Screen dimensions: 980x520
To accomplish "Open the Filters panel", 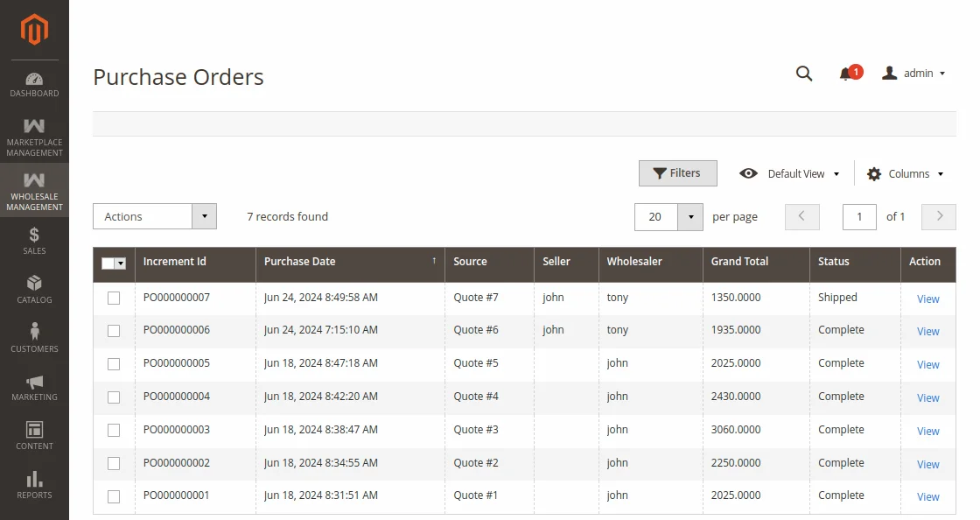I will click(678, 173).
